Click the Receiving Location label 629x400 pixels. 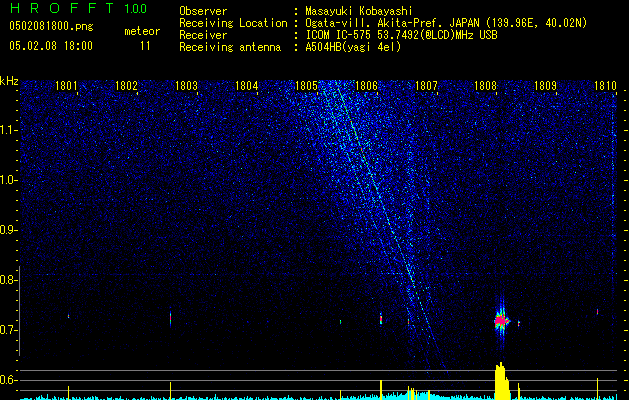click(233, 23)
